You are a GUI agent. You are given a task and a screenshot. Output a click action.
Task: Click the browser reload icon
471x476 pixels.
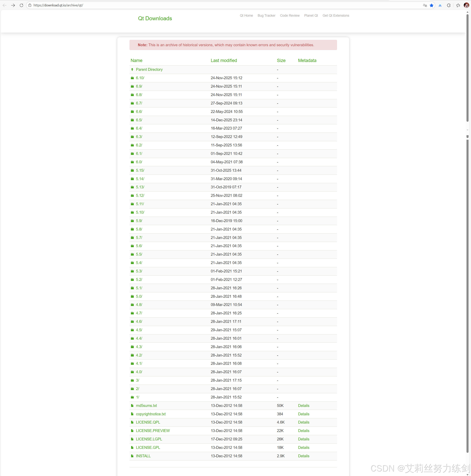(x=21, y=5)
